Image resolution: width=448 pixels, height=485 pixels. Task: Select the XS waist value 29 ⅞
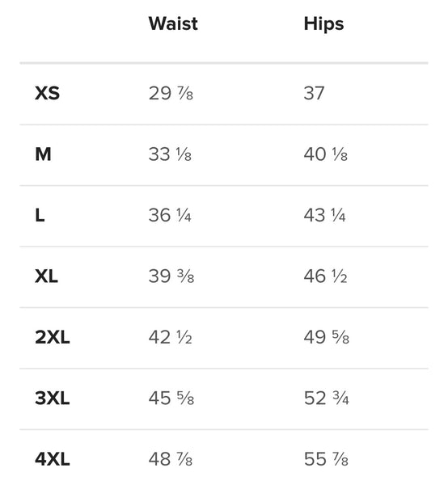coord(171,93)
